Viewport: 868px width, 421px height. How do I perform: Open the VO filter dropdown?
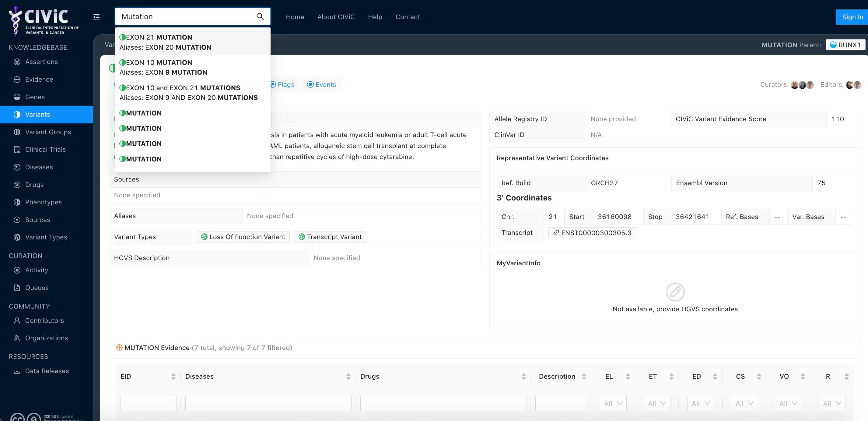tap(788, 403)
